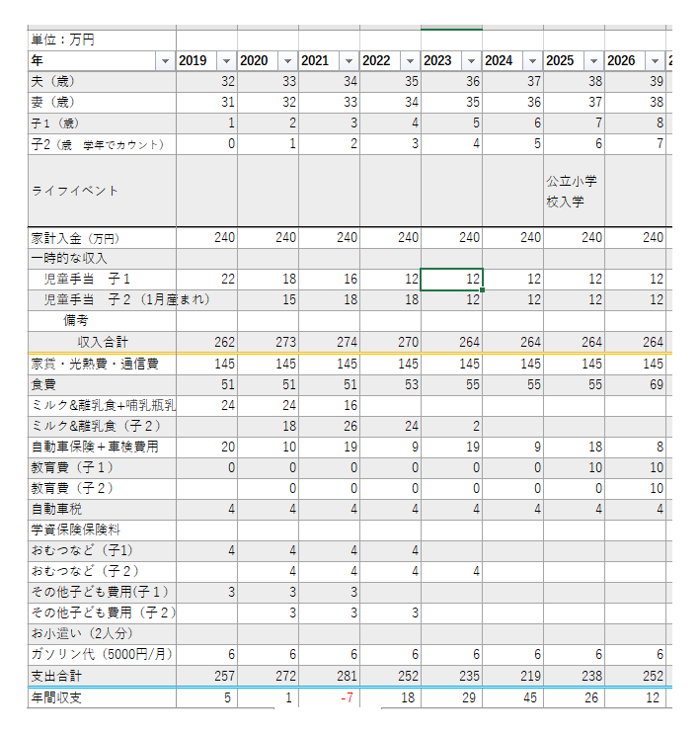Click the 妻 age 31 in 2019

point(206,102)
